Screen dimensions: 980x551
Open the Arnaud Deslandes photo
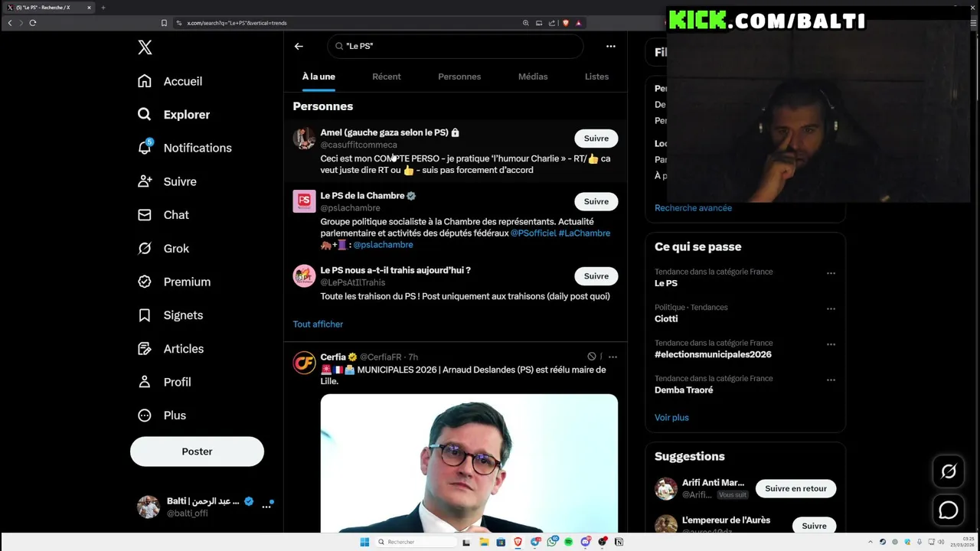469,463
